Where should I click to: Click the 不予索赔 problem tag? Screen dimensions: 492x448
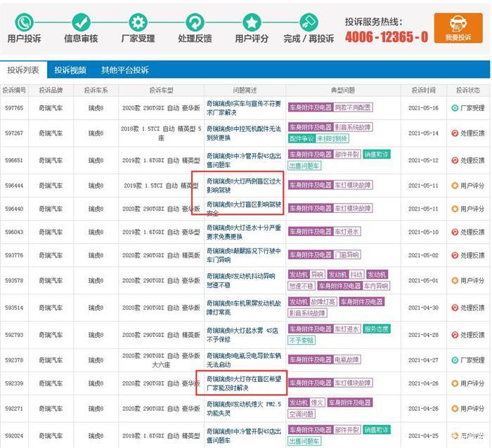302,341
